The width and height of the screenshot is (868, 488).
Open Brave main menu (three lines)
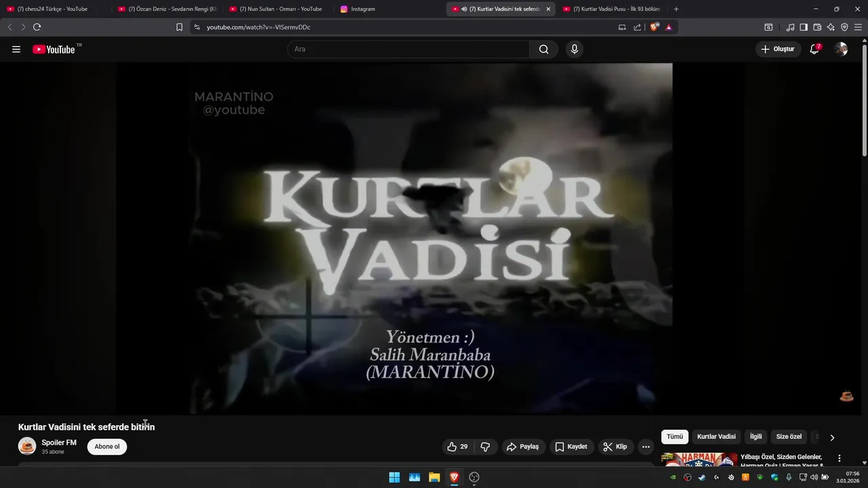[x=859, y=27]
